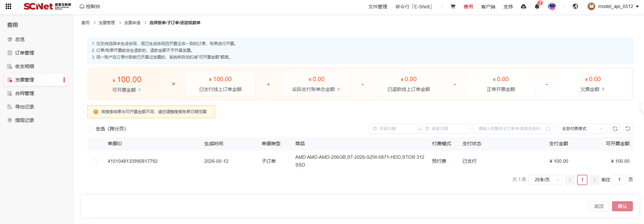Click the 提现记录 sidebar icon
Screen dimensions: 644x224
(x=10, y=120)
